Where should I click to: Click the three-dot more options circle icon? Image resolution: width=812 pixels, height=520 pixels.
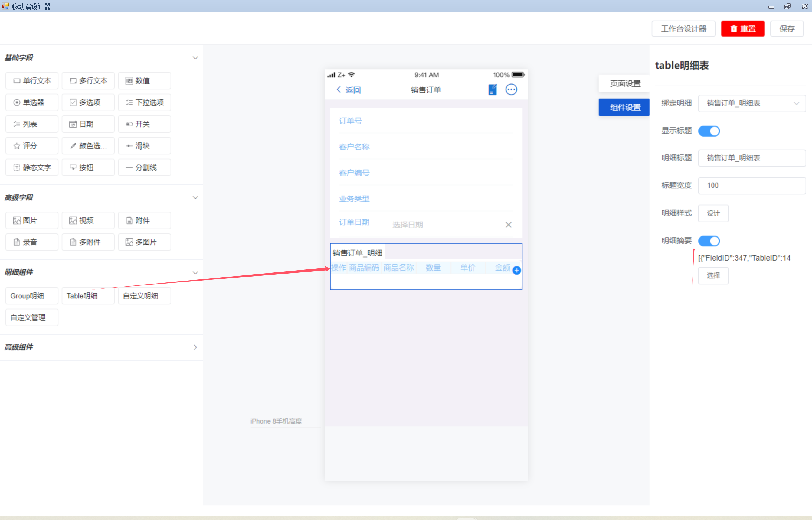click(x=511, y=89)
